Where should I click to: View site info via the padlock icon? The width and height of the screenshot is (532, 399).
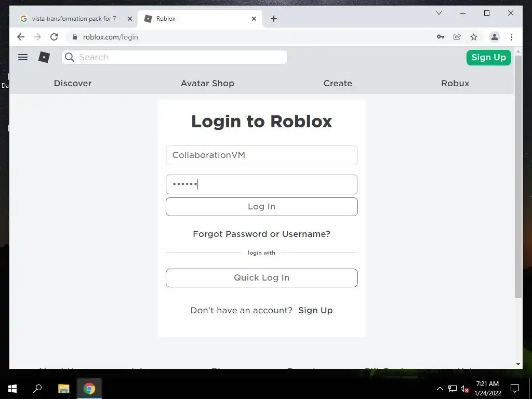click(75, 37)
